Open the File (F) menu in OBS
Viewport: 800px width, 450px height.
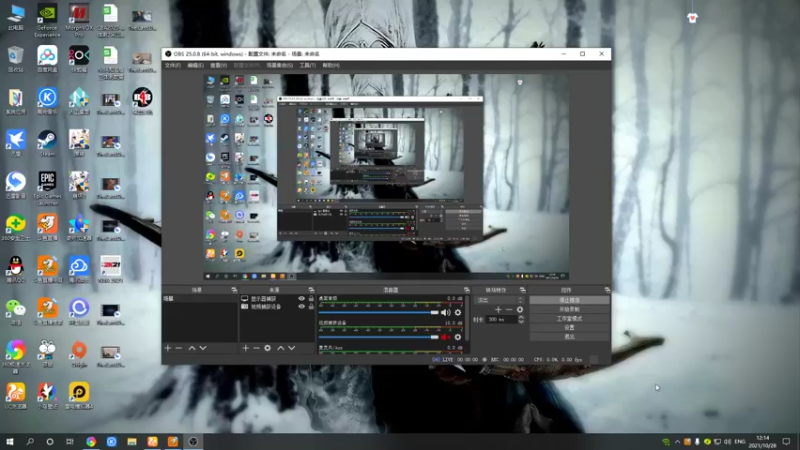(x=172, y=65)
